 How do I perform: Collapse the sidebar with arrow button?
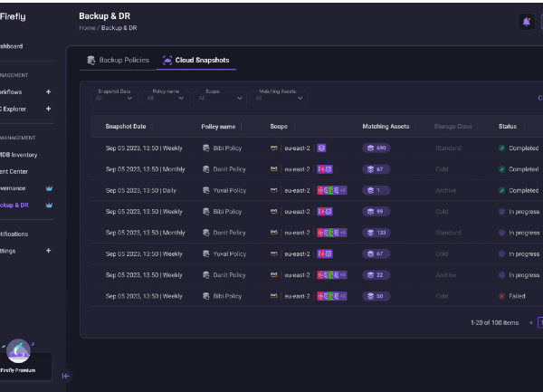point(65,376)
